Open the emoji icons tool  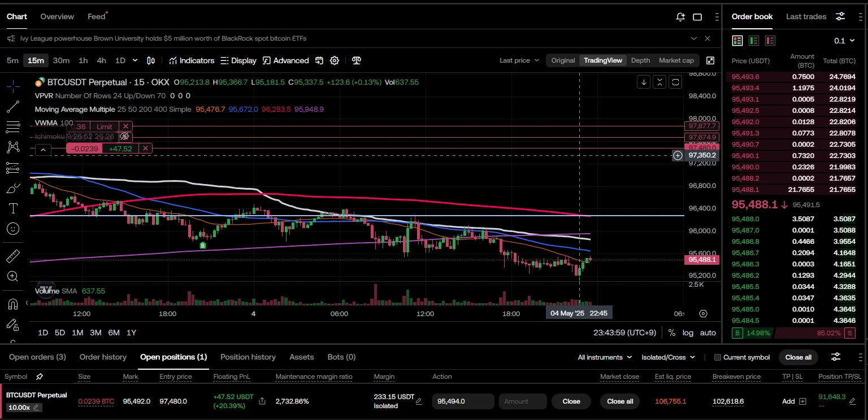click(13, 229)
